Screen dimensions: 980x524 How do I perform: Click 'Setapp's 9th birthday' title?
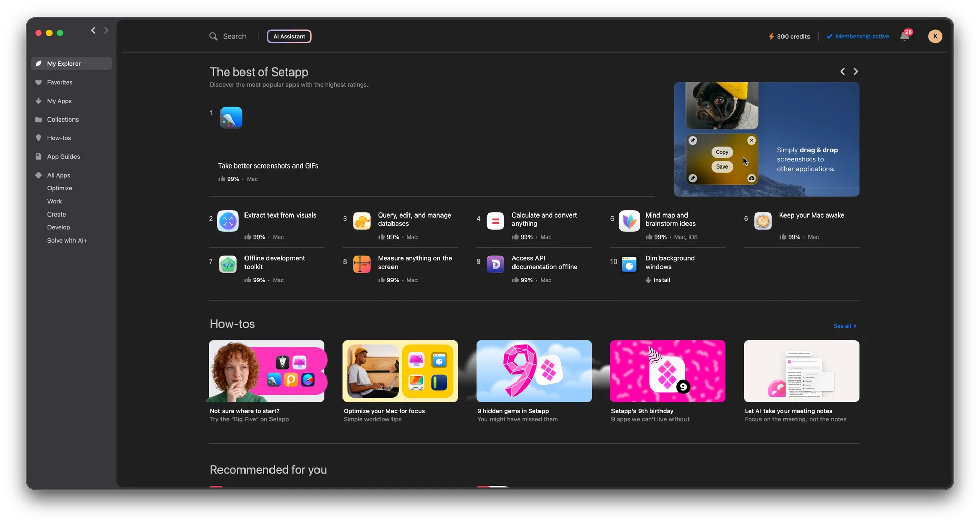pos(642,411)
